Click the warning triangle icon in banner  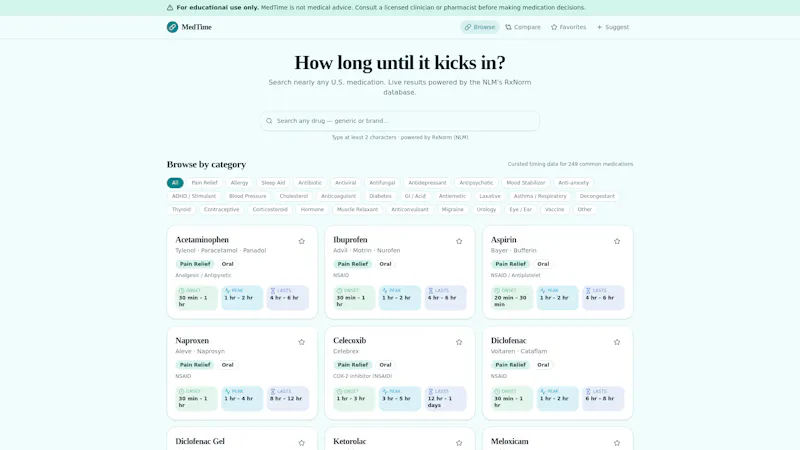pyautogui.click(x=170, y=8)
